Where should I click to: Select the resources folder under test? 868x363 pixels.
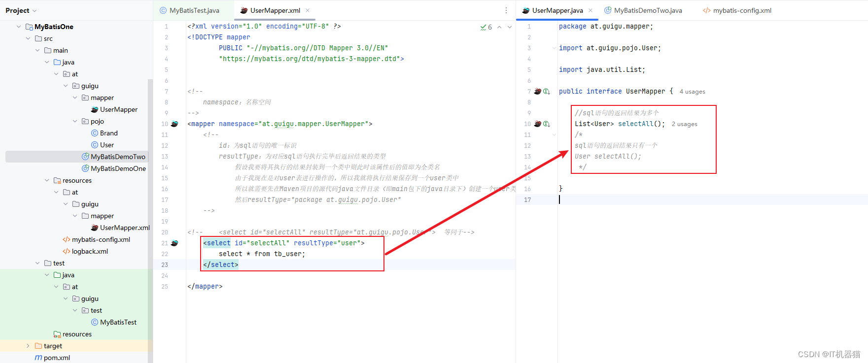pyautogui.click(x=72, y=334)
